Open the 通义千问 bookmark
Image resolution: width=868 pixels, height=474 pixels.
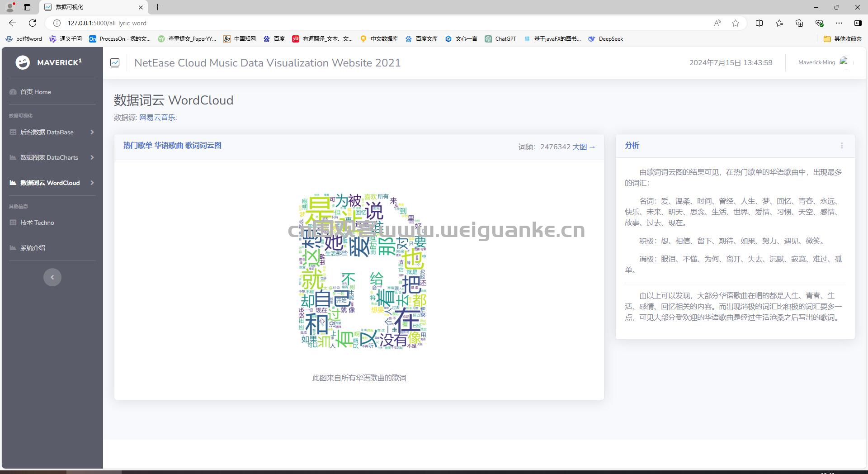(x=66, y=39)
